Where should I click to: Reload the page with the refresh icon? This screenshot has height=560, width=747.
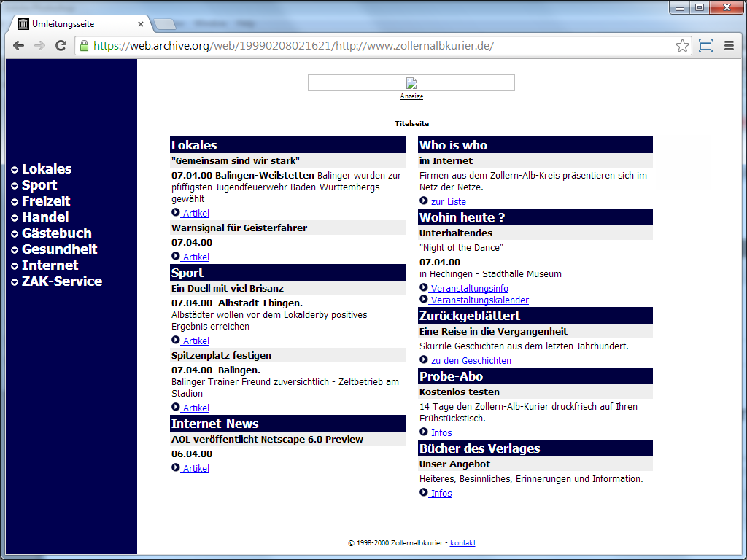(x=61, y=46)
